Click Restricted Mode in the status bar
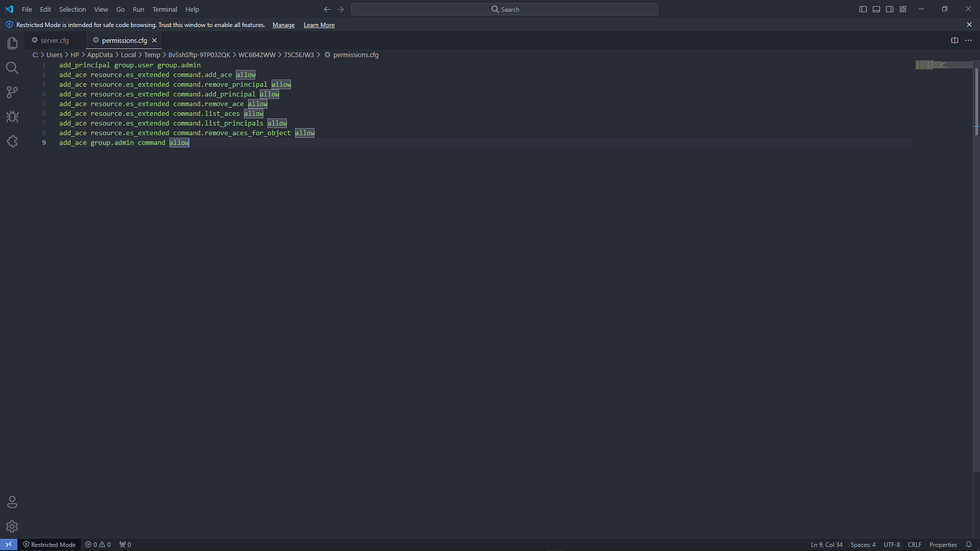Screen dimensions: 980x551 pyautogui.click(x=49, y=544)
